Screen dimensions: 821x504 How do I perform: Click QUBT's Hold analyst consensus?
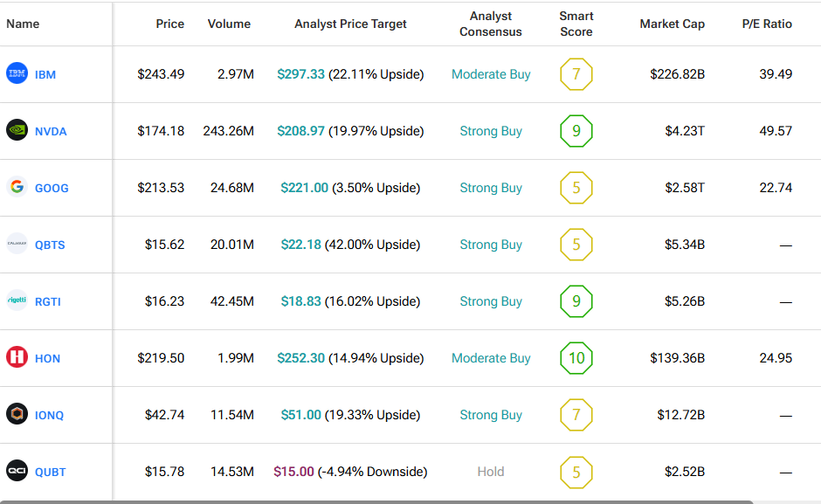[491, 472]
